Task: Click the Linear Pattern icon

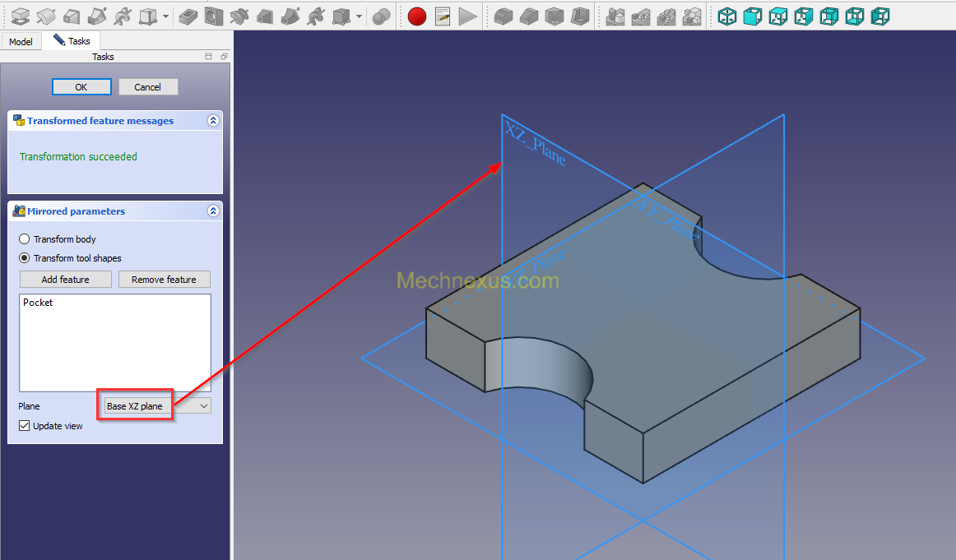Action: (641, 16)
